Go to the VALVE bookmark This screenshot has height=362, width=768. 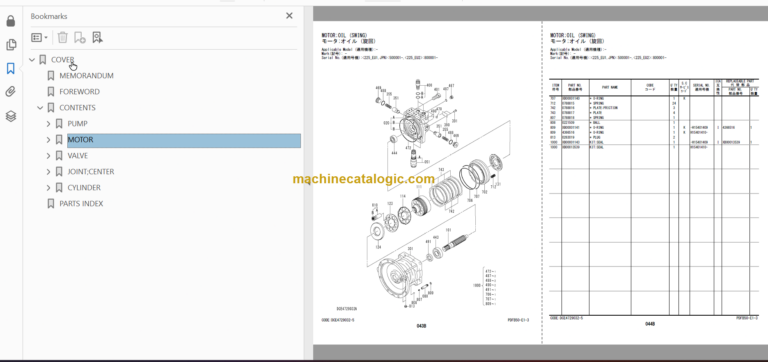pos(78,156)
